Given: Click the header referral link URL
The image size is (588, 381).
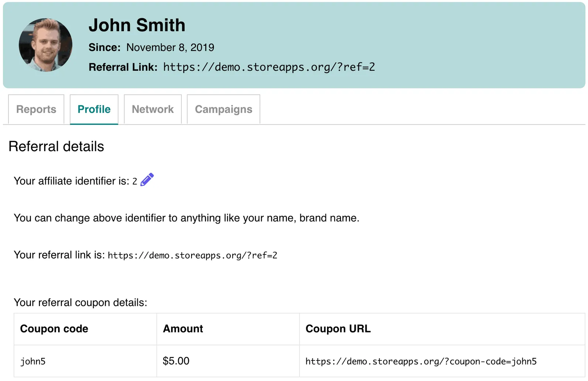Looking at the screenshot, I should 269,67.
